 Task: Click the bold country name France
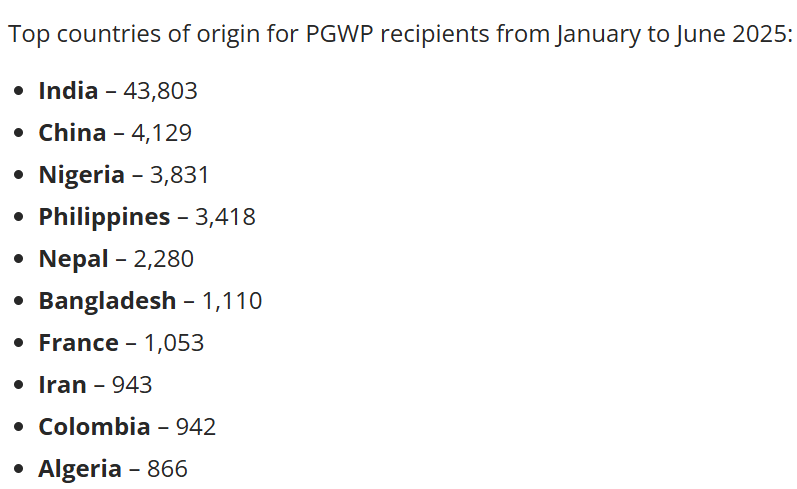pos(78,343)
